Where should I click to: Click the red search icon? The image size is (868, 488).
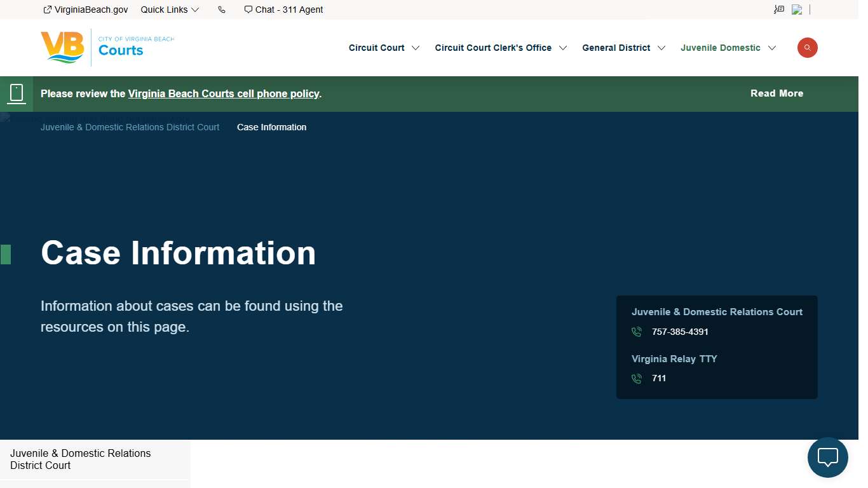coord(807,48)
